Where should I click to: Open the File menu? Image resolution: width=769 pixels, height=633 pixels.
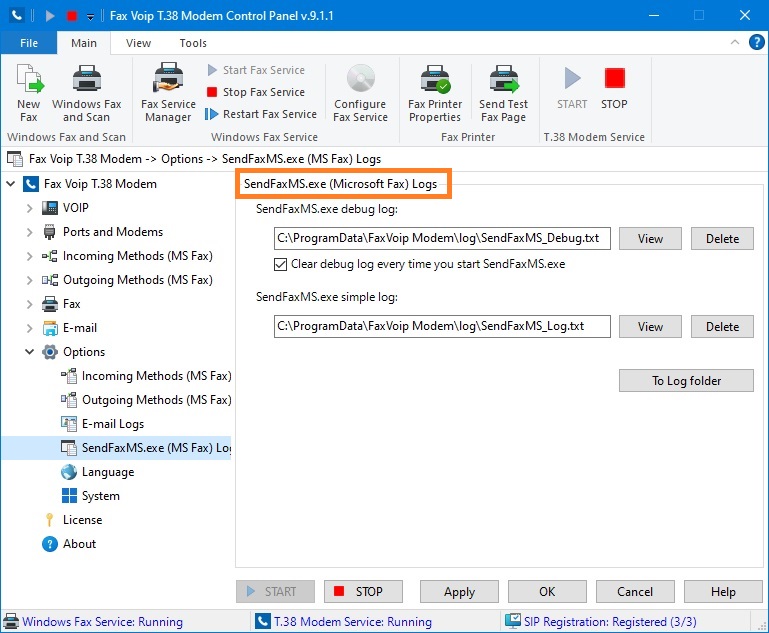(29, 43)
